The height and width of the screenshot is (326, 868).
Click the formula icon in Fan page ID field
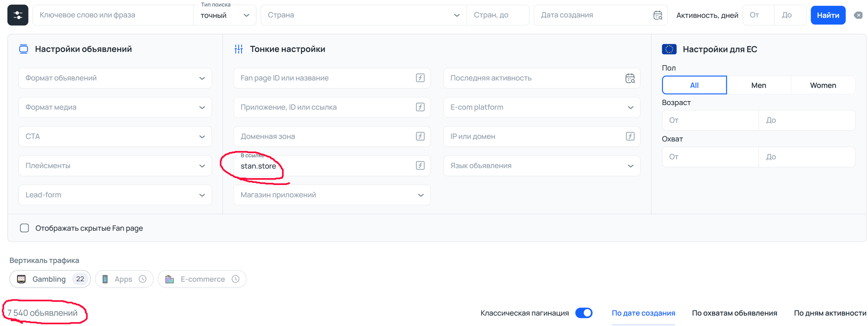pos(420,78)
